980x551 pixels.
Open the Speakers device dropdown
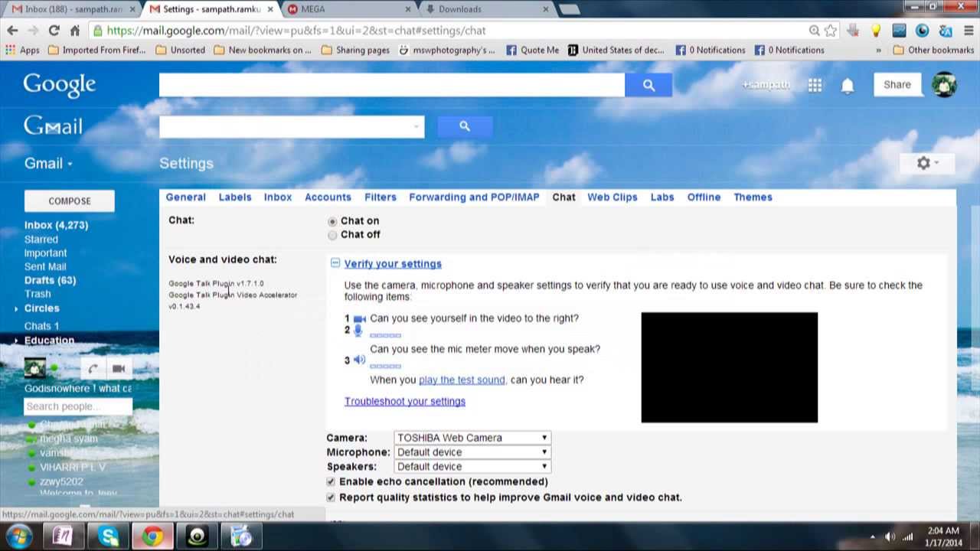coord(472,466)
